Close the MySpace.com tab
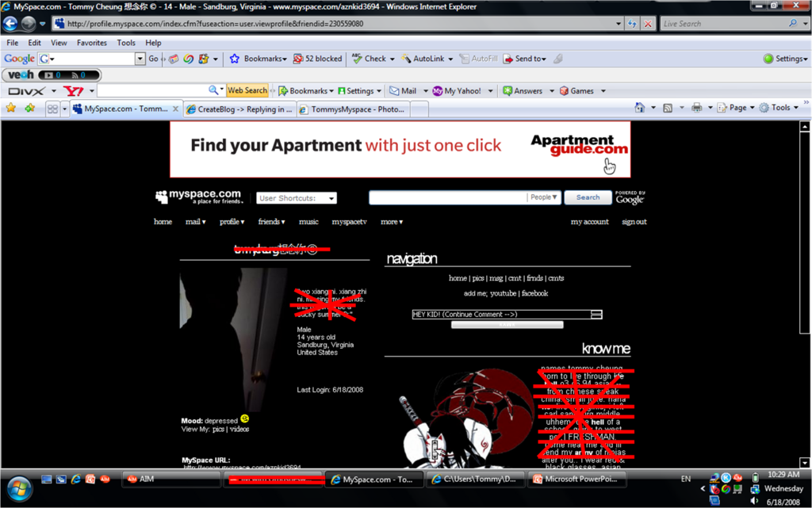Screen dimensions: 812x508 [x=175, y=109]
